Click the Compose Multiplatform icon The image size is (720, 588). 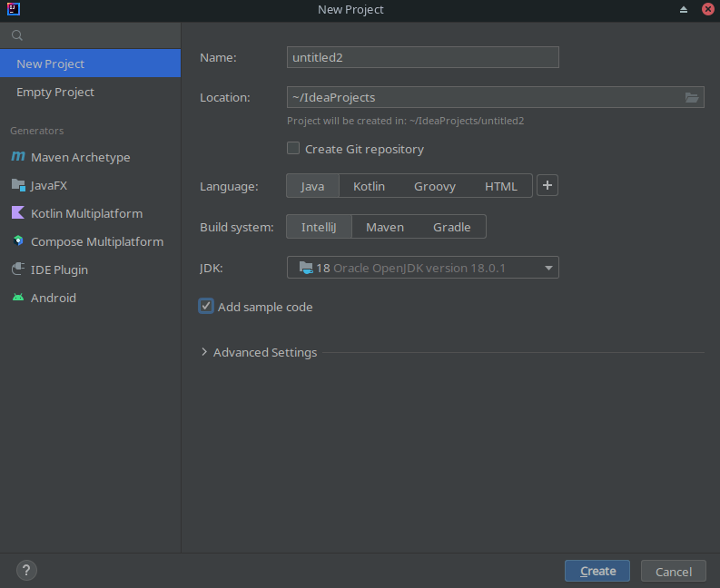[x=18, y=241]
